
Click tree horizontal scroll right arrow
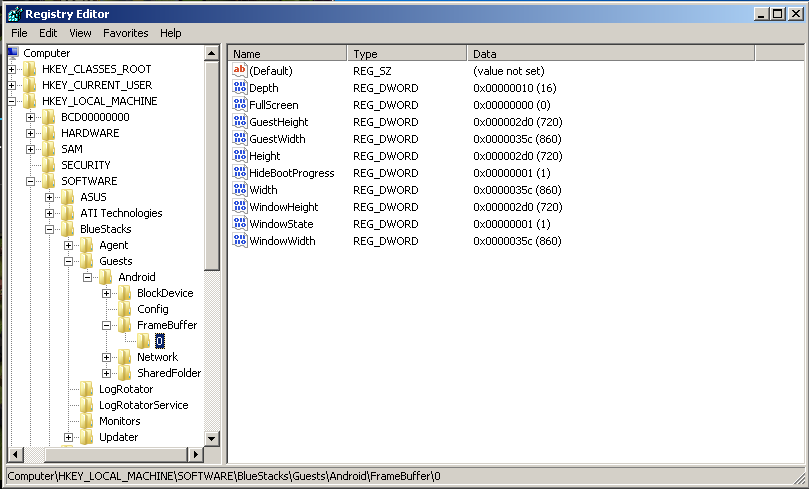195,454
